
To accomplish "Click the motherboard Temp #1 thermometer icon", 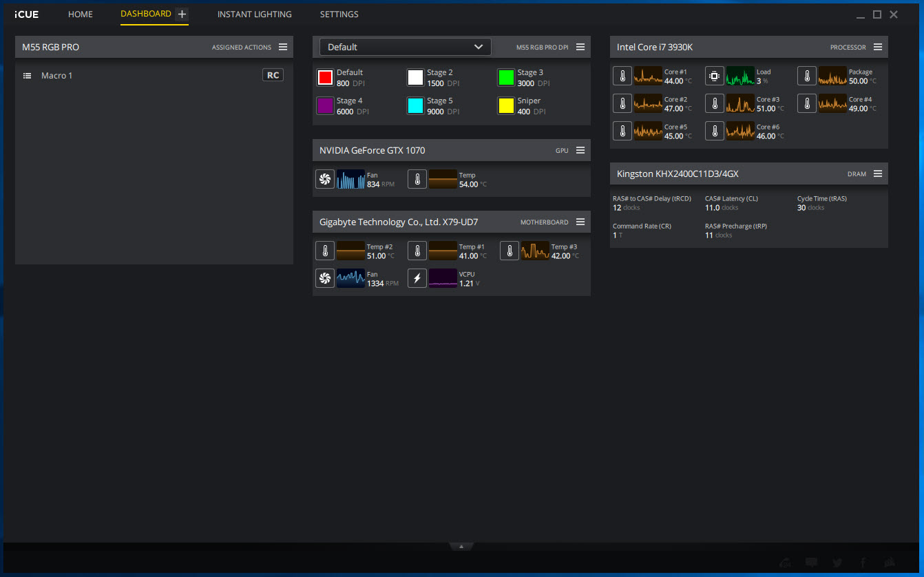I will point(417,251).
